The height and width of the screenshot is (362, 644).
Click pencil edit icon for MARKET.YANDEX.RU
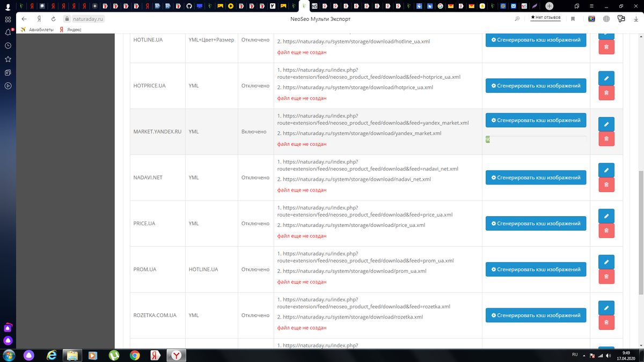pos(606,124)
